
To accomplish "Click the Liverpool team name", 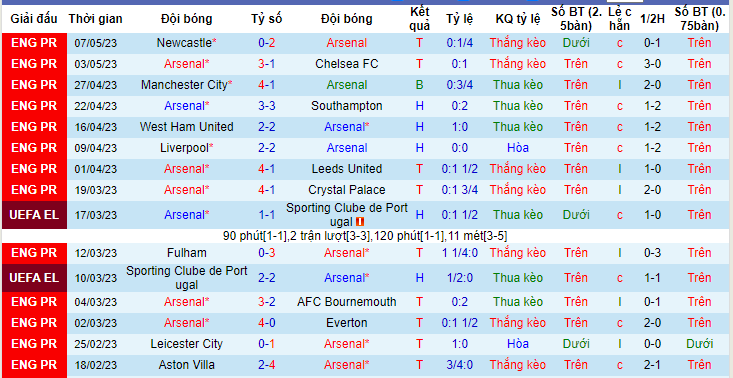I will [x=184, y=148].
